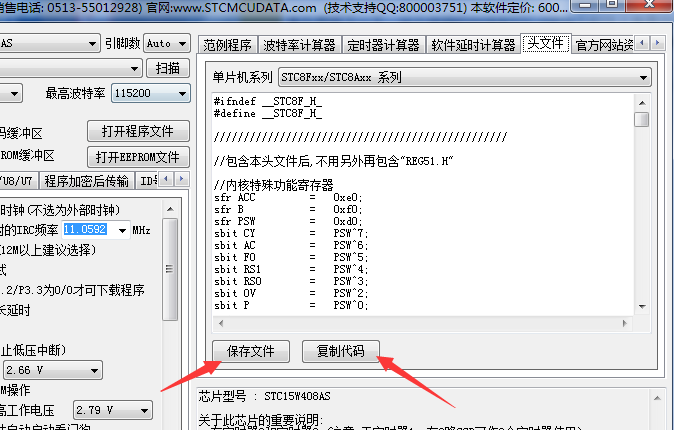Open the 2.79 V voltage dropdown
The height and width of the screenshot is (430, 674).
pos(145,410)
